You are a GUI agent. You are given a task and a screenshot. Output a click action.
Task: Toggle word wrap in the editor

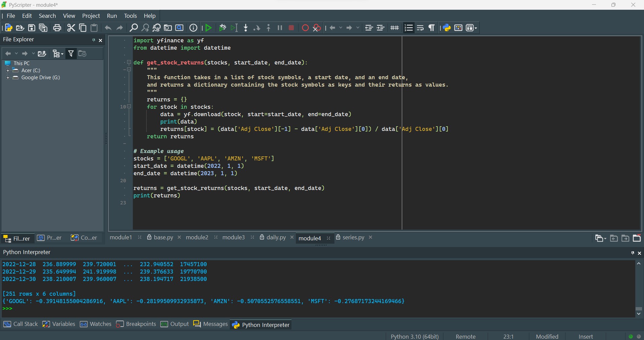coord(420,28)
